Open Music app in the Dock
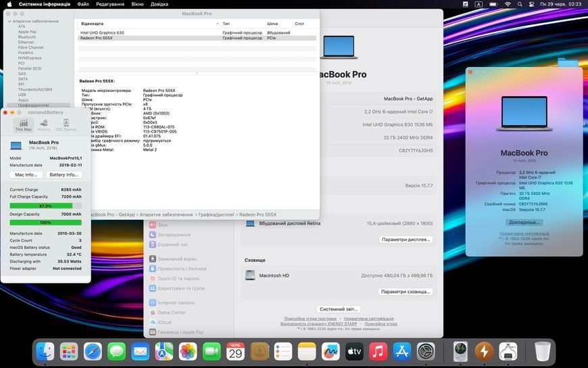588x368 pixels. point(378,352)
